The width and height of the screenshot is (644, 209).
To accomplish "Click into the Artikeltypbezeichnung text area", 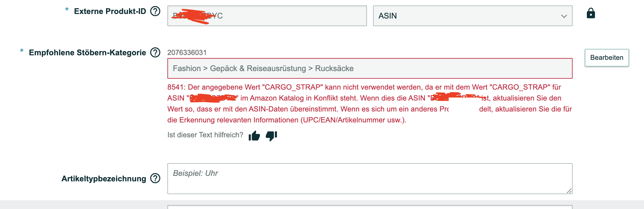I will [x=370, y=179].
